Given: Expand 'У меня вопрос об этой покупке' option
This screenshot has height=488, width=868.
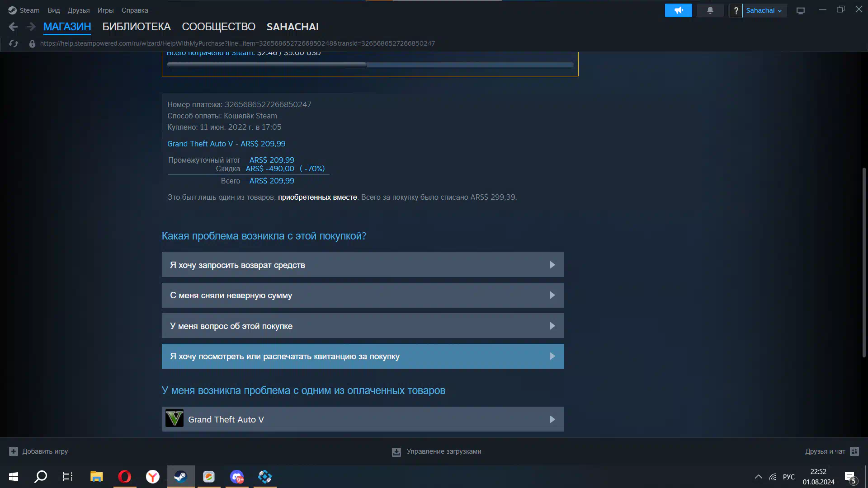Looking at the screenshot, I should point(363,326).
